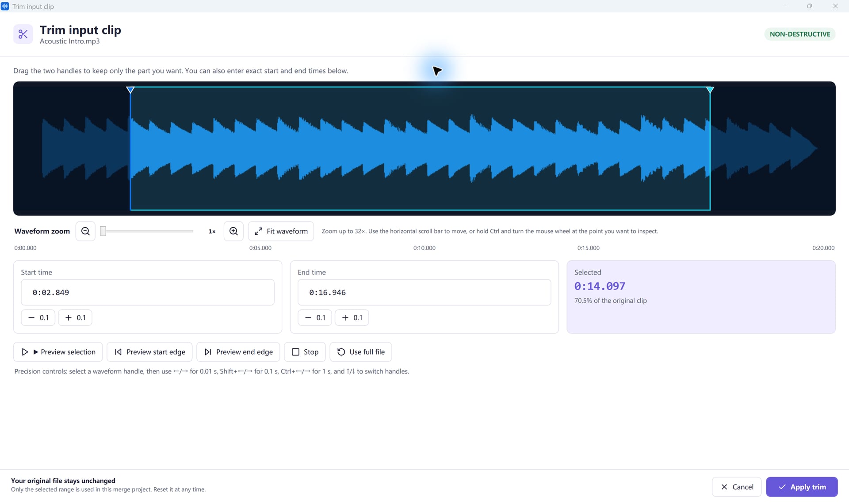The width and height of the screenshot is (849, 504).
Task: Click the selected duration 0:14.097
Action: point(600,286)
